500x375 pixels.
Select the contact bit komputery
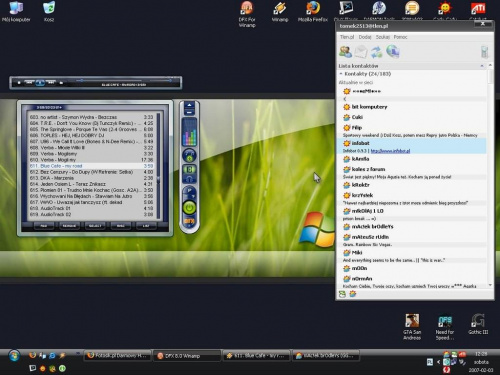(413, 107)
